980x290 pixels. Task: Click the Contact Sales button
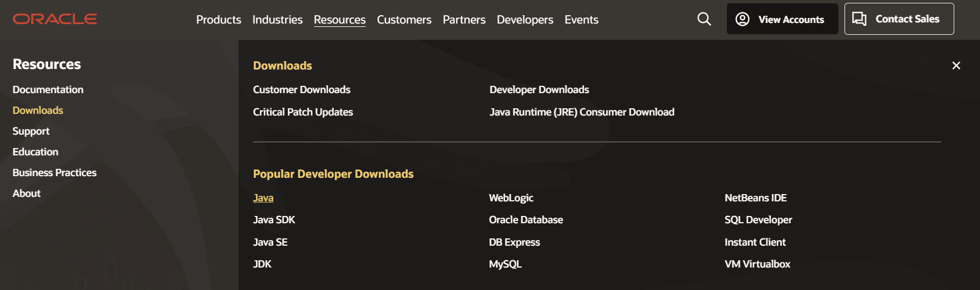(899, 19)
